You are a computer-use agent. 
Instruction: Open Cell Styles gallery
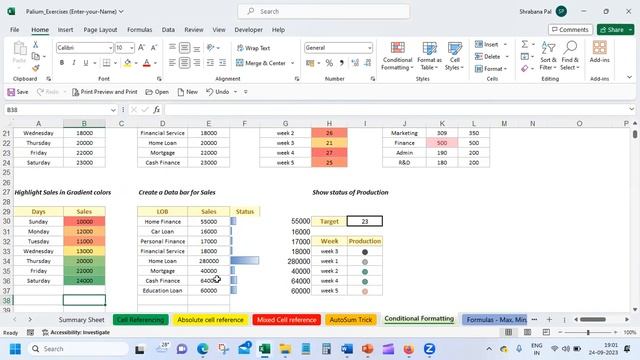(454, 56)
